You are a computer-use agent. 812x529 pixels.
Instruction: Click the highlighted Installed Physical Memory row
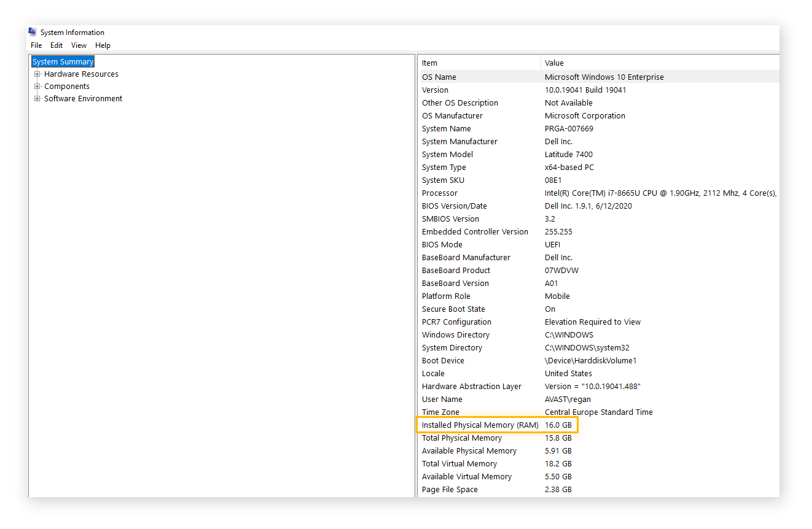pyautogui.click(x=498, y=425)
